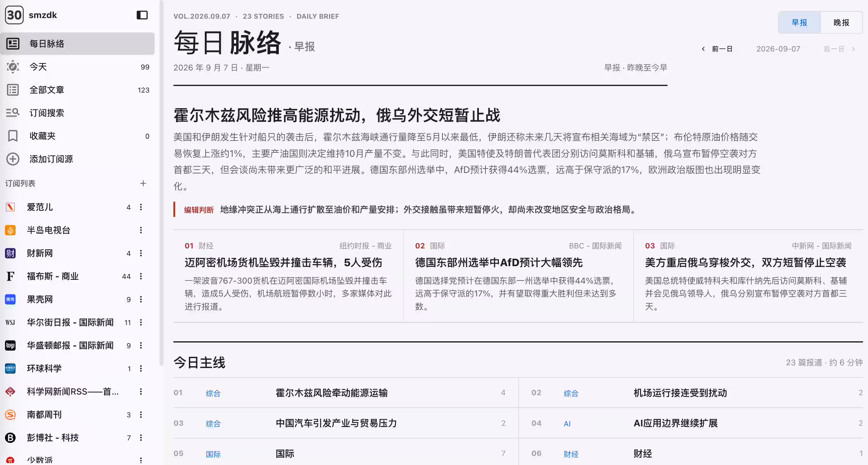The image size is (868, 465).
Task: Click the 爱范儿 feed icon
Action: click(11, 207)
